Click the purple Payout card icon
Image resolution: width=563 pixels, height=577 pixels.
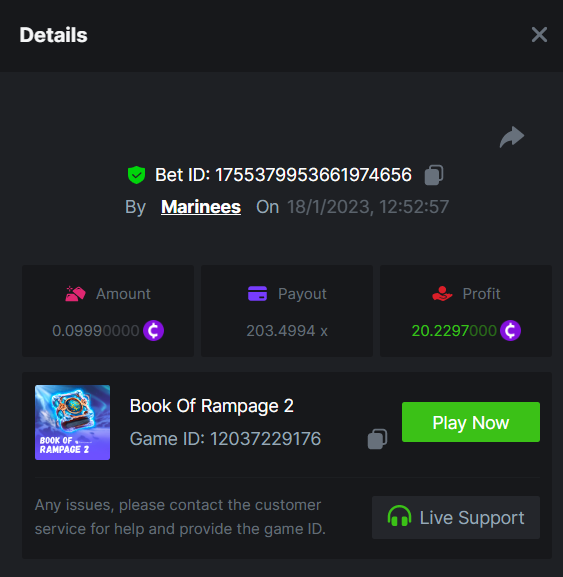tap(258, 294)
